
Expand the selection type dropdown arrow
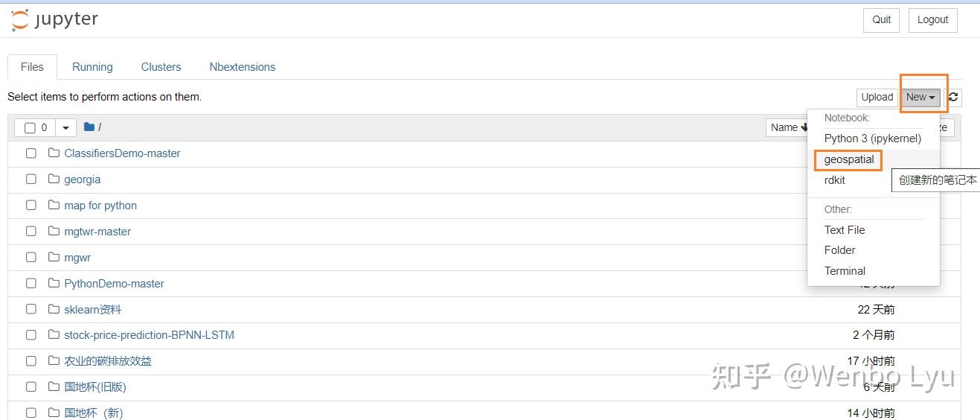point(65,128)
